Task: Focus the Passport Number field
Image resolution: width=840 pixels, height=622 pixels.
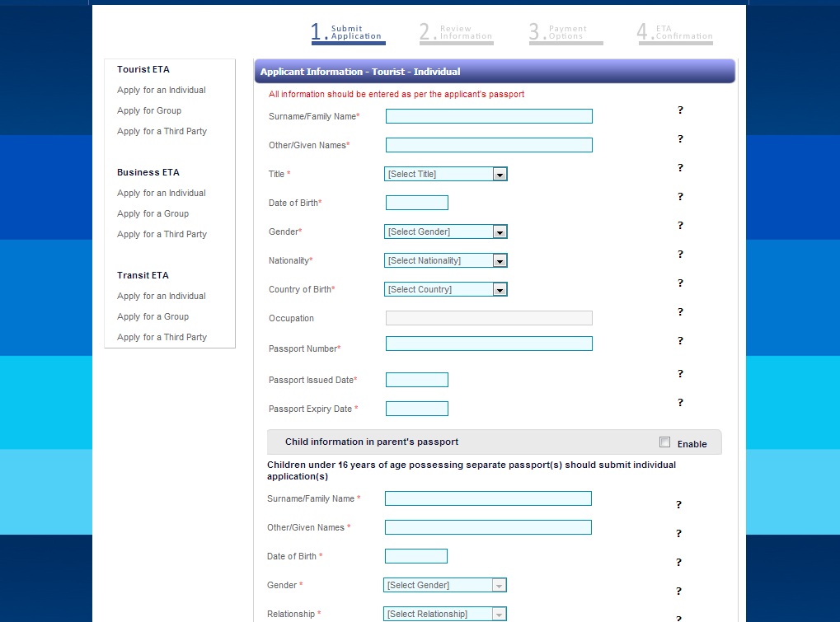Action: tap(489, 344)
